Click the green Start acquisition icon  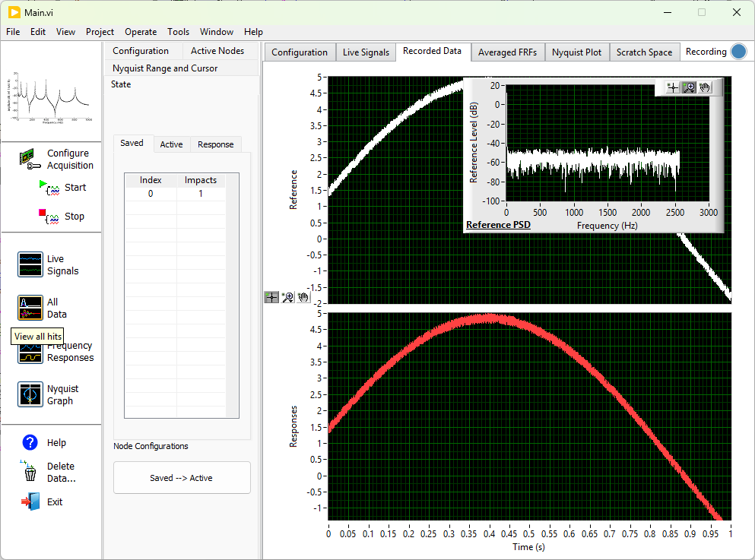49,188
